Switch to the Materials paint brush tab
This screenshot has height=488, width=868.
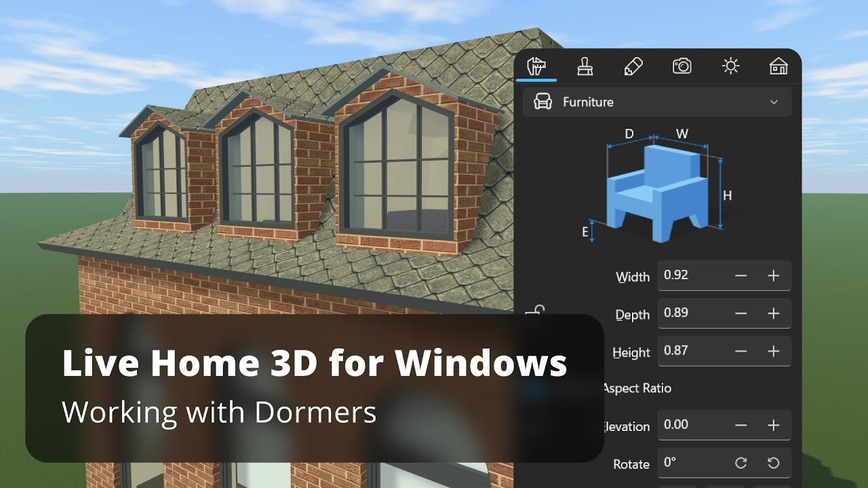(585, 66)
